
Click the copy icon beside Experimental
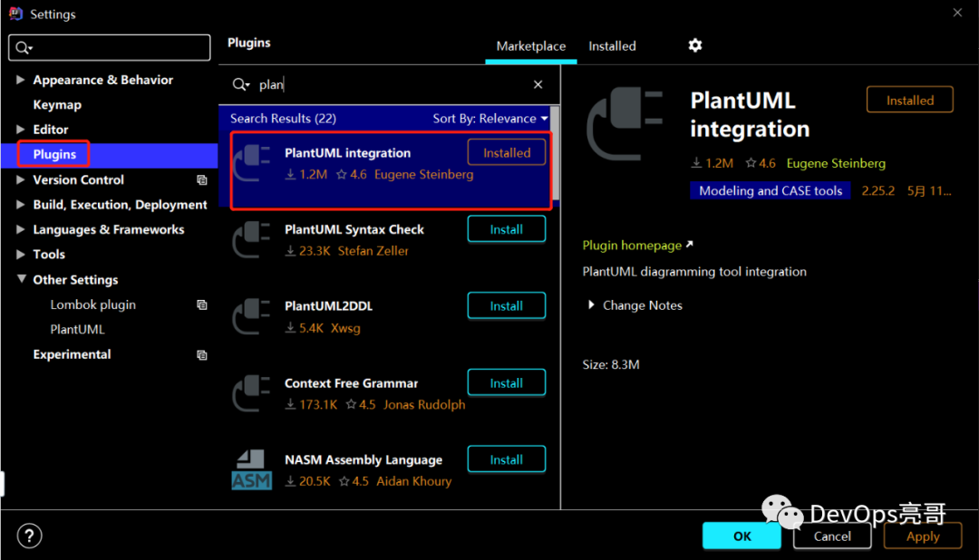pyautogui.click(x=201, y=354)
